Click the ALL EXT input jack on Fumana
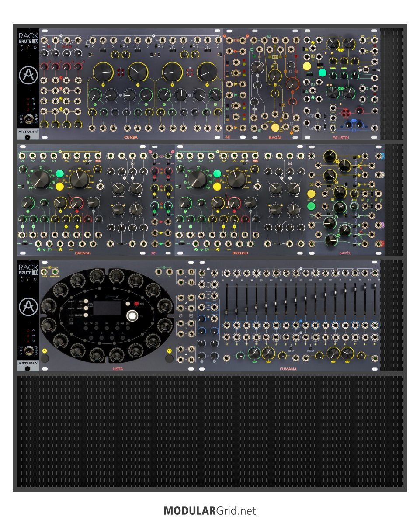The height and width of the screenshot is (520, 420). click(x=202, y=273)
